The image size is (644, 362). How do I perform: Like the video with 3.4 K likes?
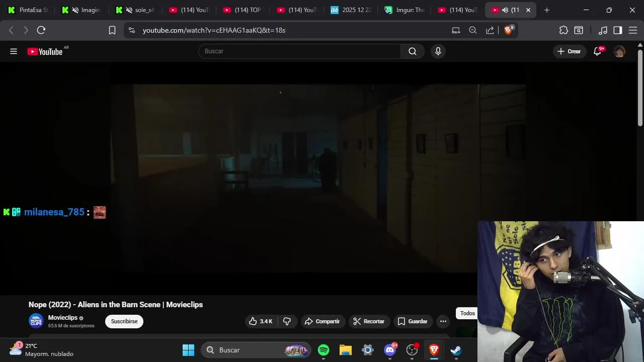pyautogui.click(x=260, y=321)
